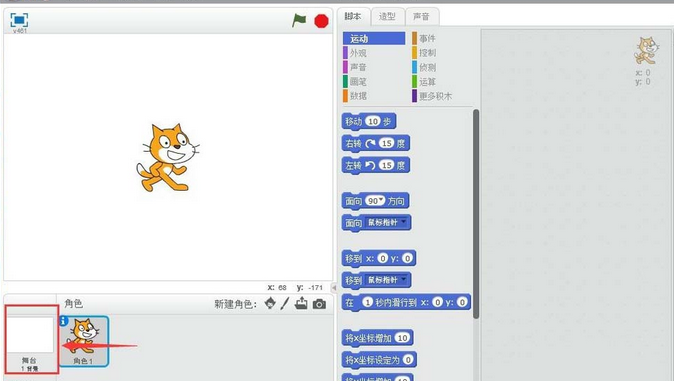Open direction dropdown in 面向 90 方向 block
Screen dimensions: 674x381
[x=381, y=200]
